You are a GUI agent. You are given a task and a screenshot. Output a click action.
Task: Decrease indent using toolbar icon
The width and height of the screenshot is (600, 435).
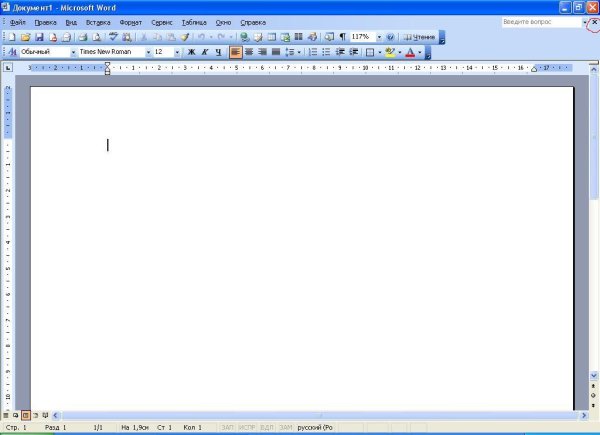(x=340, y=52)
